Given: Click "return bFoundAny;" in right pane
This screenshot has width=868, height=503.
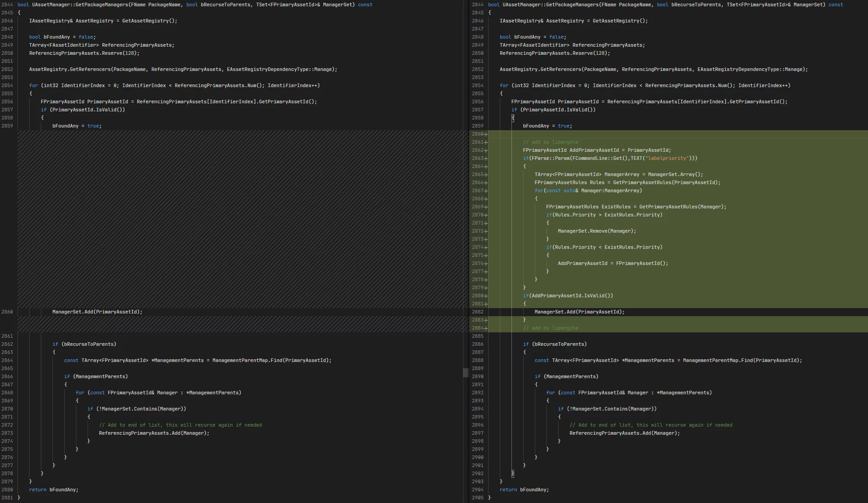Looking at the screenshot, I should coord(524,490).
